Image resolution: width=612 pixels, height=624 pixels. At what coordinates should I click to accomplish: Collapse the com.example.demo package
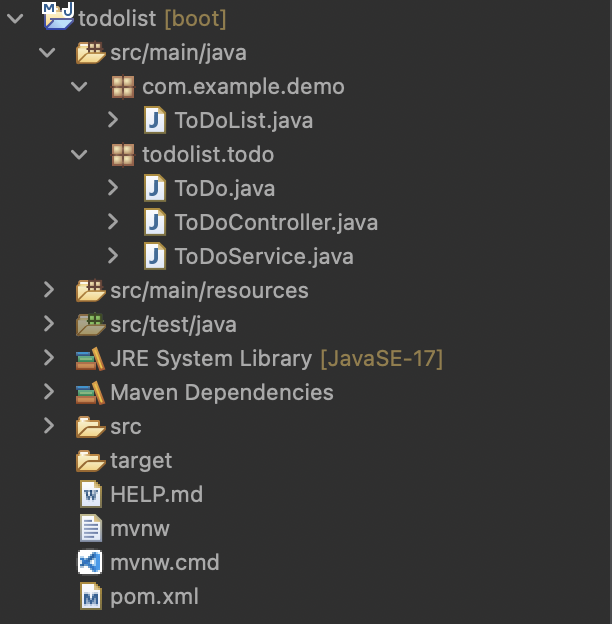(79, 87)
